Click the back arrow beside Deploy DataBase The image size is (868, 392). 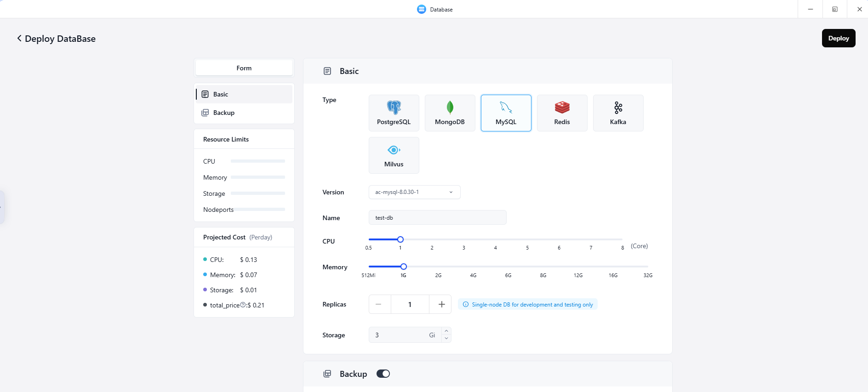pos(19,39)
